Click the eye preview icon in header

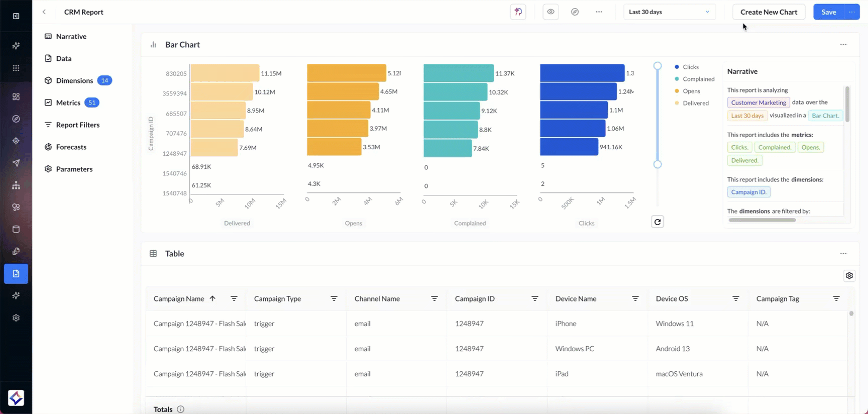pos(551,12)
